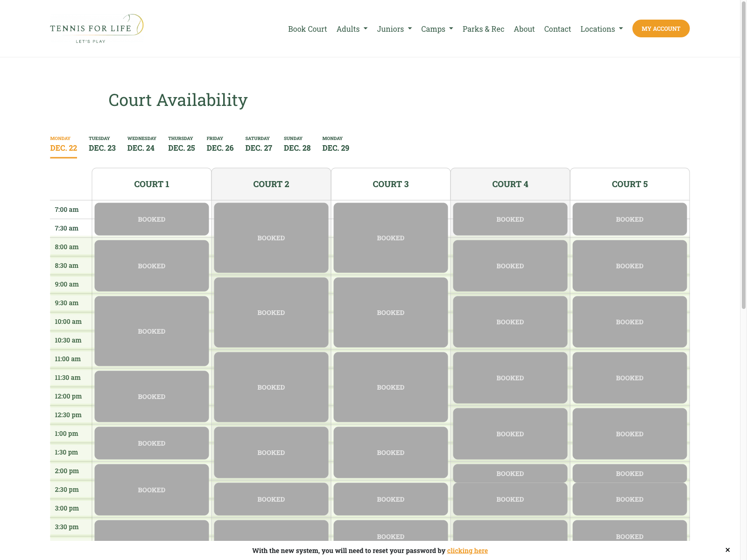The width and height of the screenshot is (747, 560).
Task: Open the Book Court page
Action: pyautogui.click(x=307, y=29)
